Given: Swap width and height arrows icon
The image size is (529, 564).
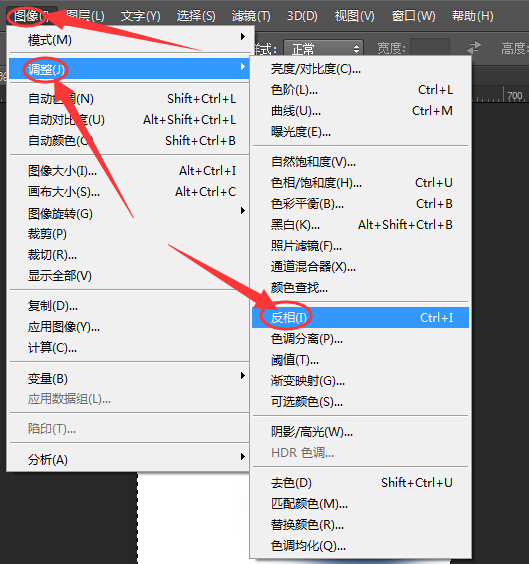Looking at the screenshot, I should pos(474,48).
